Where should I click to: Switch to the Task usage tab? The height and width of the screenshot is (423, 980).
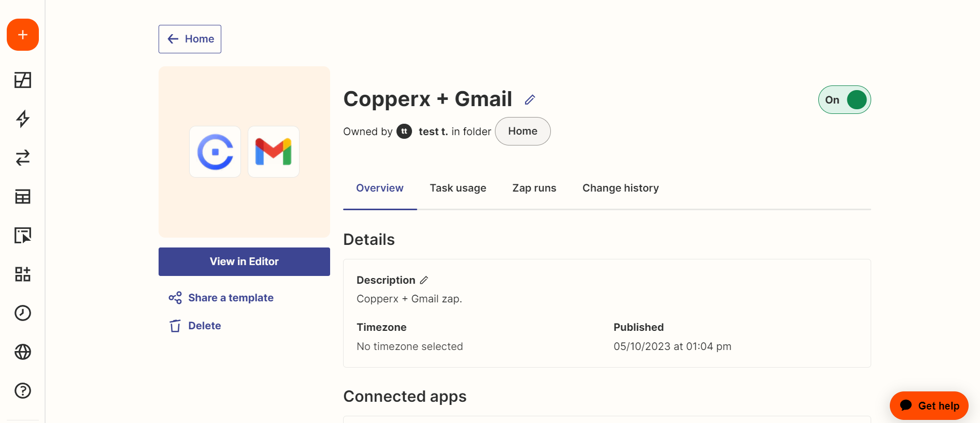click(x=458, y=188)
